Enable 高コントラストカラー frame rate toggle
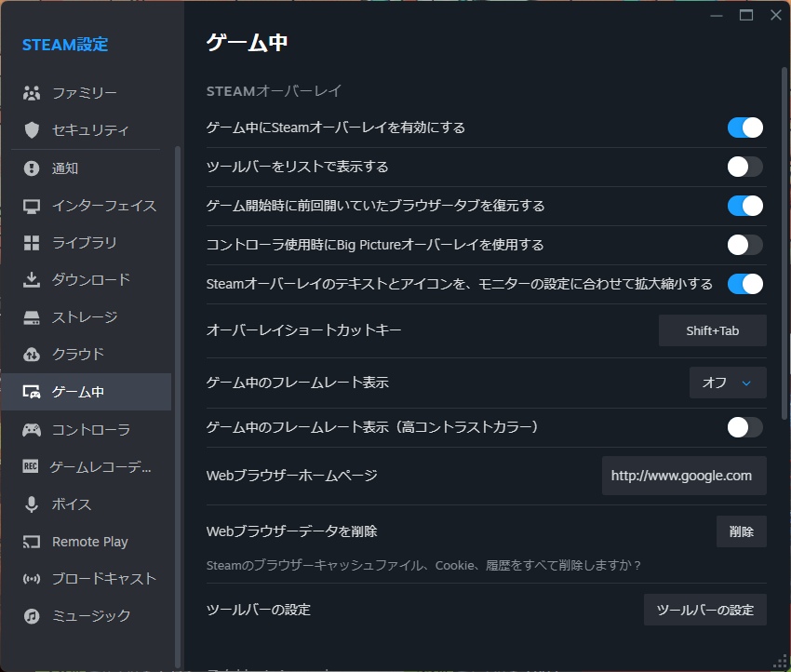 pos(744,427)
